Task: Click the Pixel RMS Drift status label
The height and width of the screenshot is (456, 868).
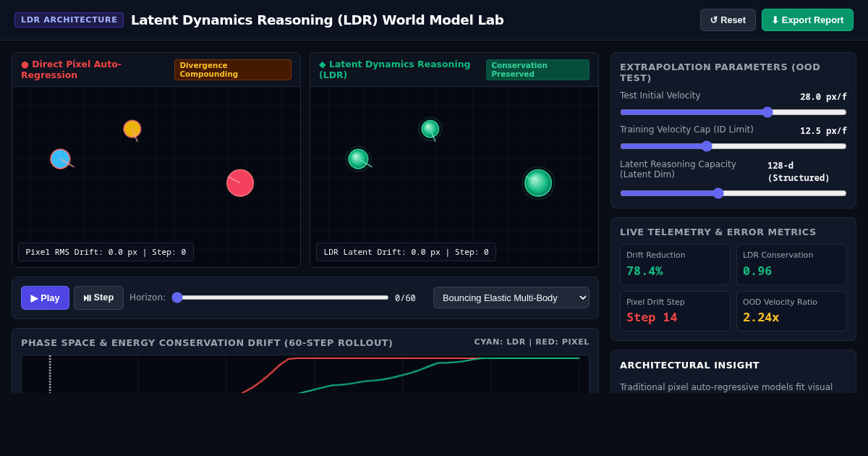Action: tap(106, 252)
